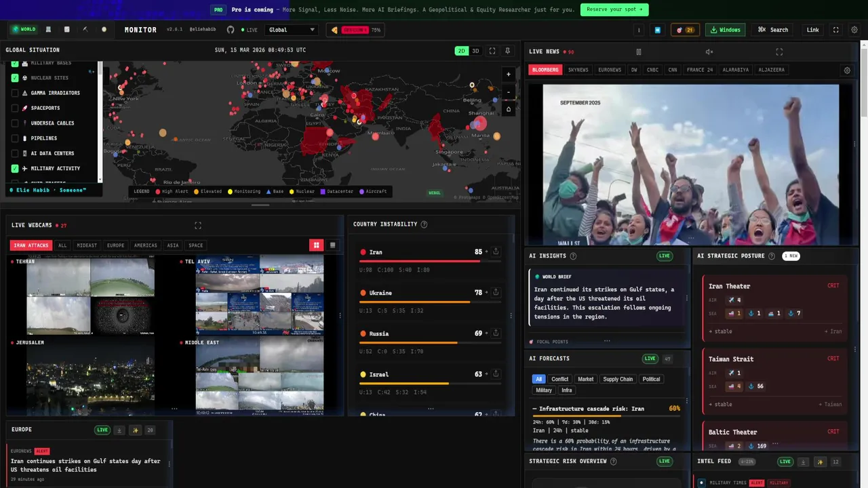Share the Ukraine instability score

496,292
